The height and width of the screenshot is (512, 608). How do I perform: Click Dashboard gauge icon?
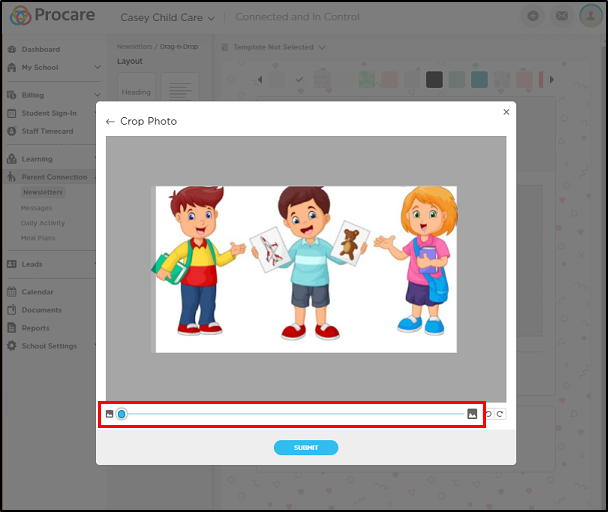coord(12,49)
